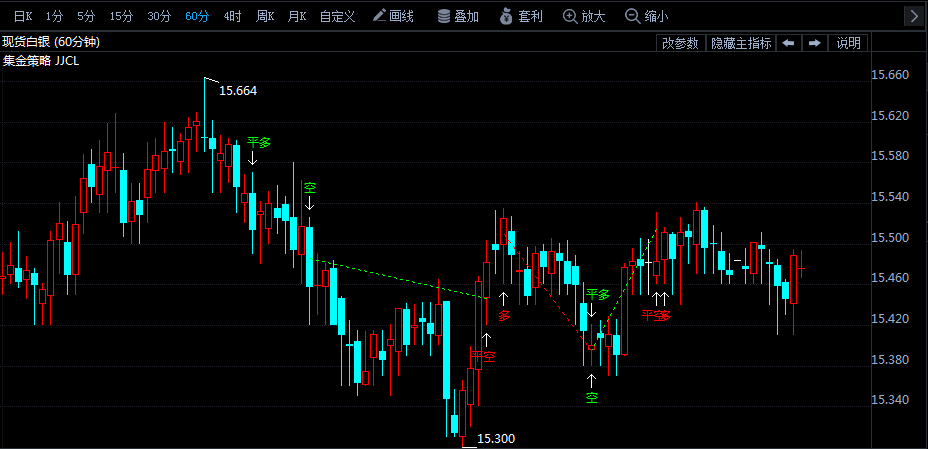Open the 说明 description button
This screenshot has height=449, width=928.
tap(848, 43)
